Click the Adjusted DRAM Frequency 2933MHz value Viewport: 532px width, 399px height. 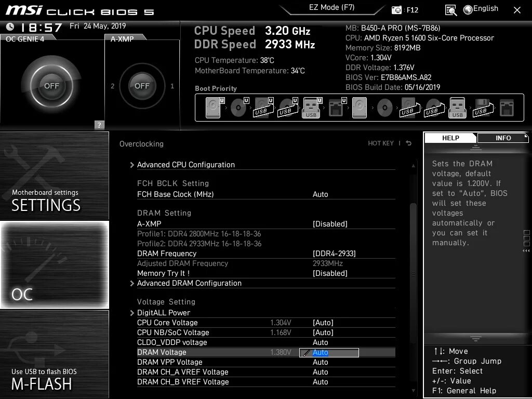328,263
